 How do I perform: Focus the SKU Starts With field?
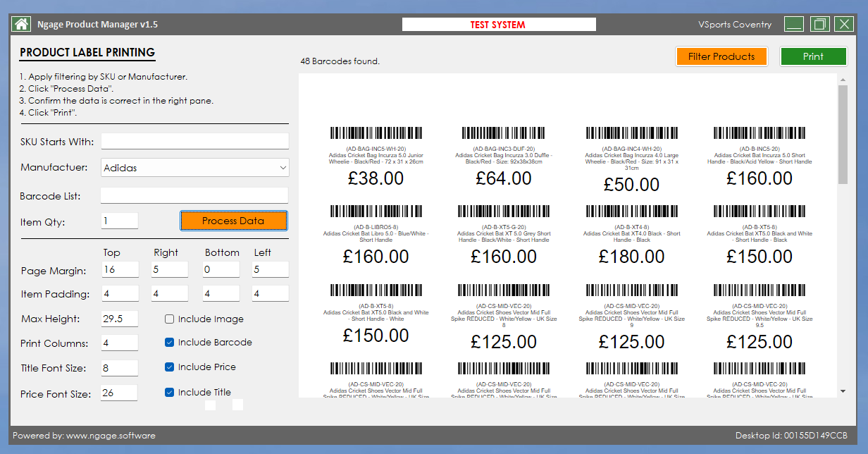click(x=195, y=141)
